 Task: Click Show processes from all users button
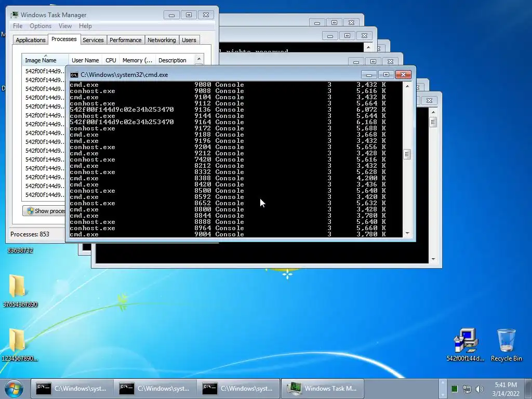44,211
